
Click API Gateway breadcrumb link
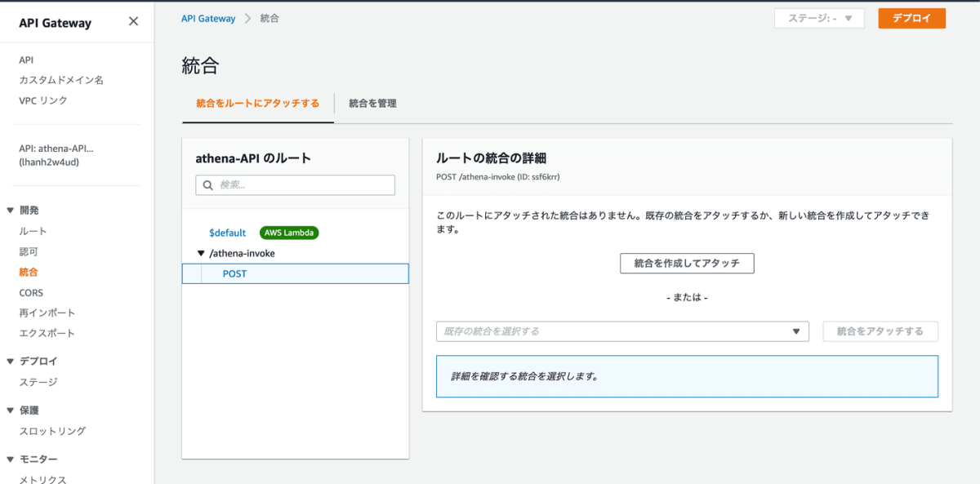click(208, 18)
